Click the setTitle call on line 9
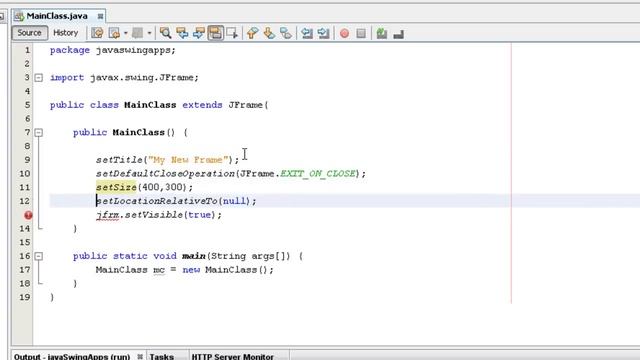 168,160
